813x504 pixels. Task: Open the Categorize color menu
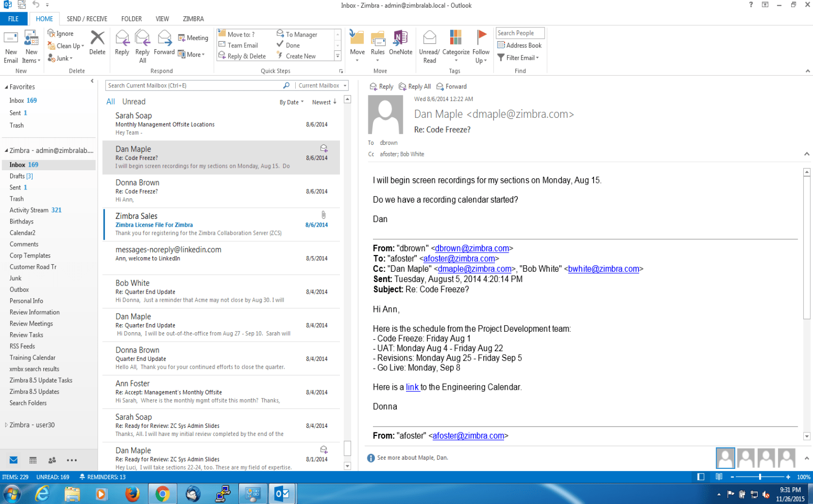click(456, 46)
